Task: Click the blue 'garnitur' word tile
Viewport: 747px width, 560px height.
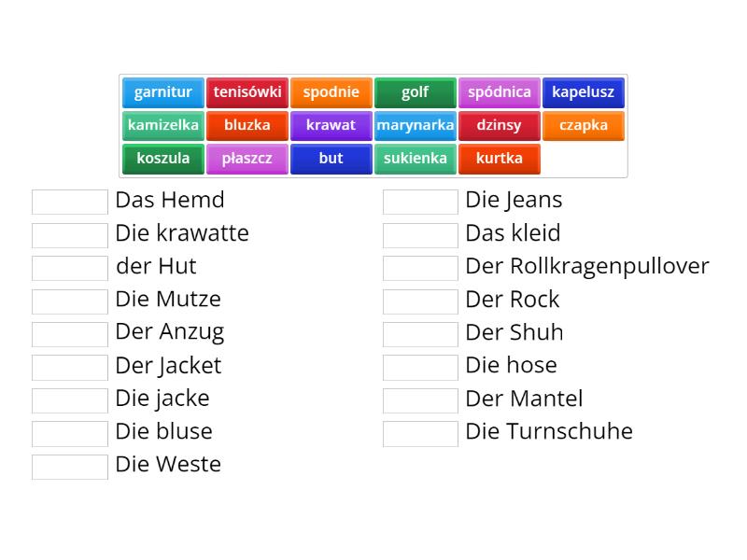Action: point(163,92)
